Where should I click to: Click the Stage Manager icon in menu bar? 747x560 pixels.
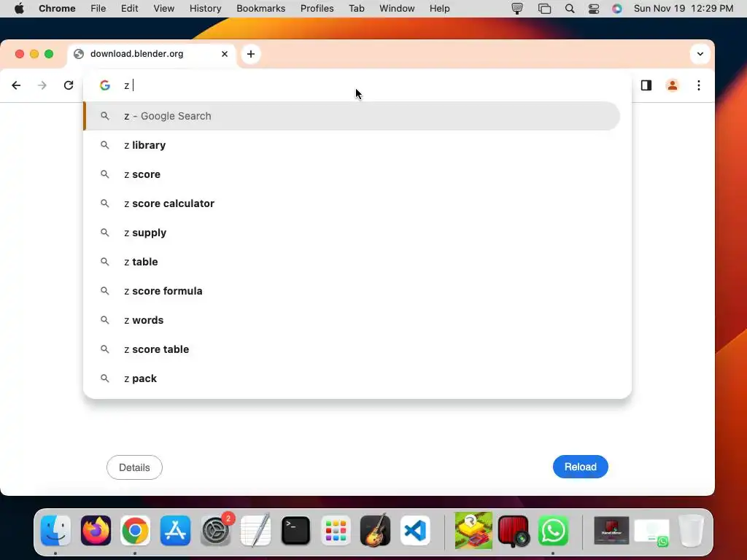coord(544,9)
